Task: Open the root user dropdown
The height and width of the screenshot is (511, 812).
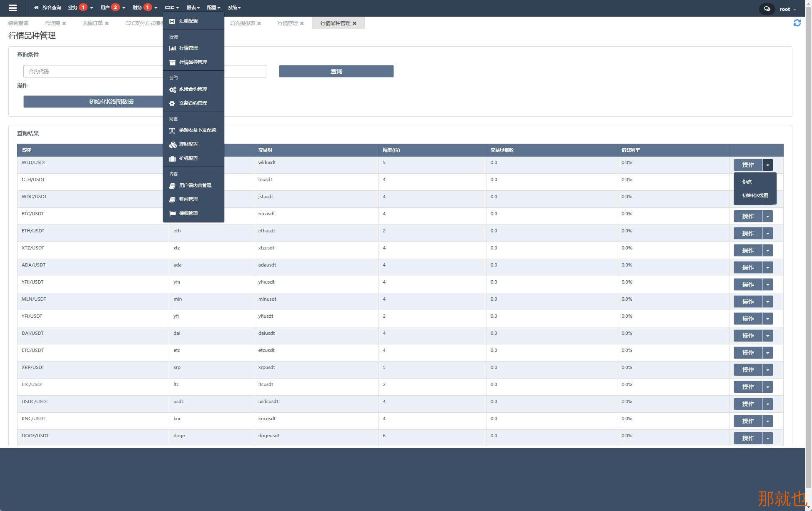Action: 788,9
